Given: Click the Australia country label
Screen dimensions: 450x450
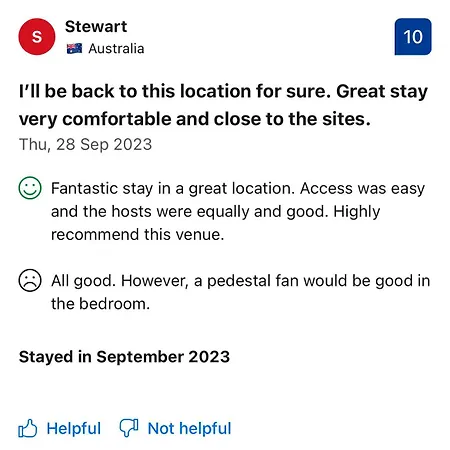Looking at the screenshot, I should (116, 49).
